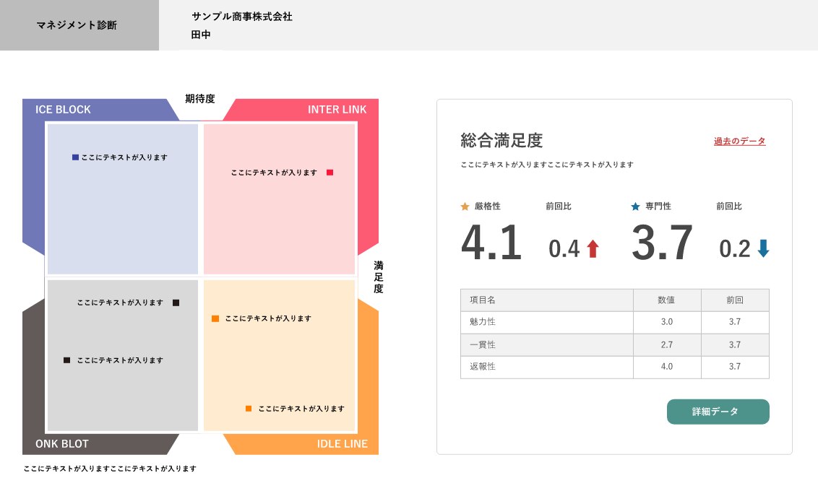The height and width of the screenshot is (504, 818).
Task: Click the ICE BLOCK quadrant label
Action: coord(64,110)
